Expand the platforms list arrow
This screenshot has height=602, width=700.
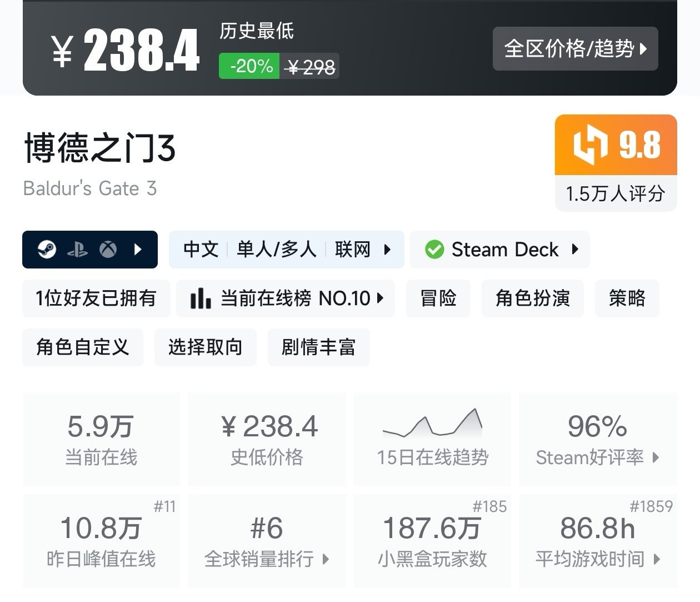click(138, 250)
